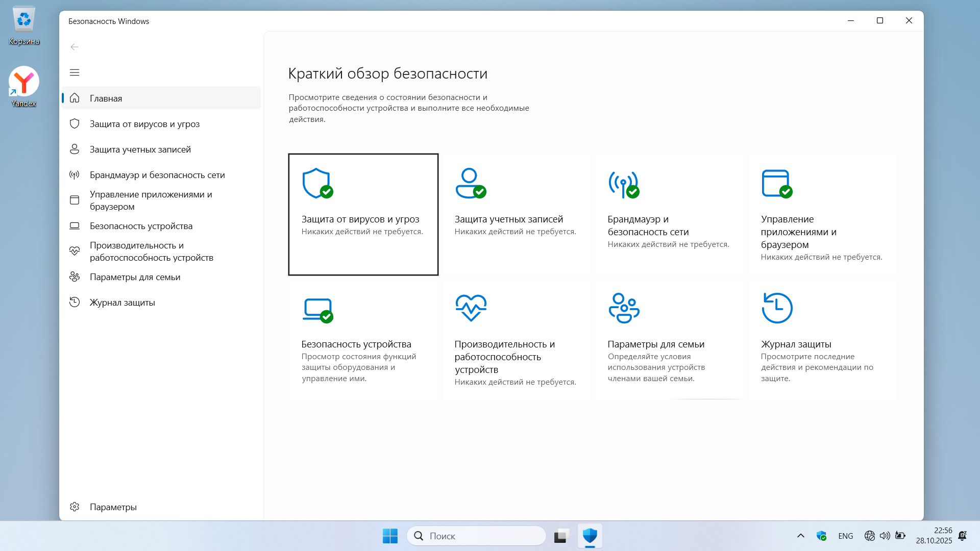Open the device security laptop tile icon
Viewport: 980px width, 551px height.
click(317, 309)
